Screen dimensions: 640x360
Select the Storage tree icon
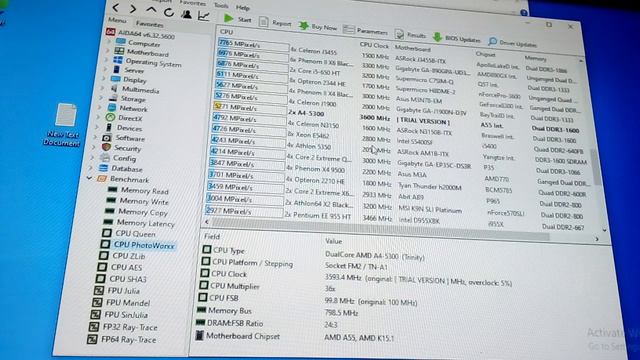[113, 98]
